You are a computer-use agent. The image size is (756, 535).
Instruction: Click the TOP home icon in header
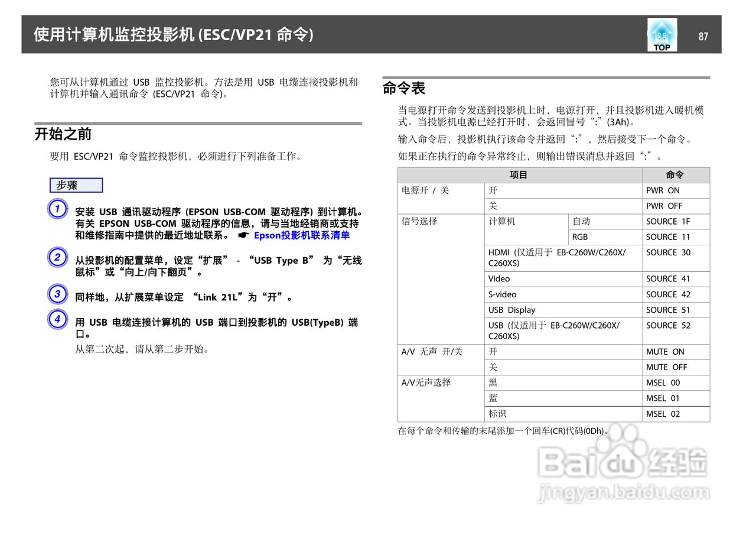(x=662, y=35)
